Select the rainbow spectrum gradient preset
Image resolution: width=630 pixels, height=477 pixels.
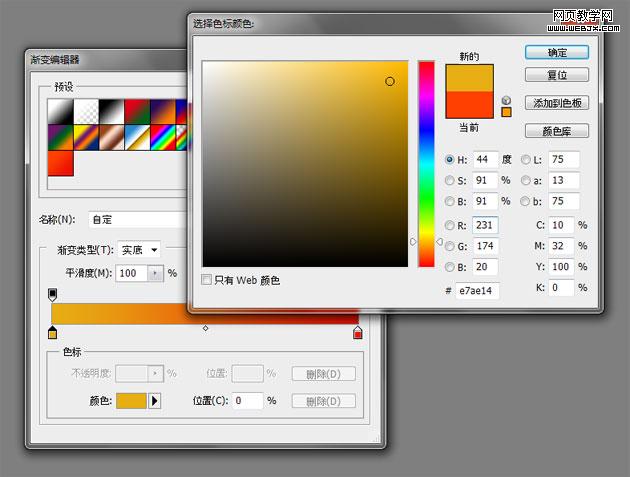click(x=163, y=137)
